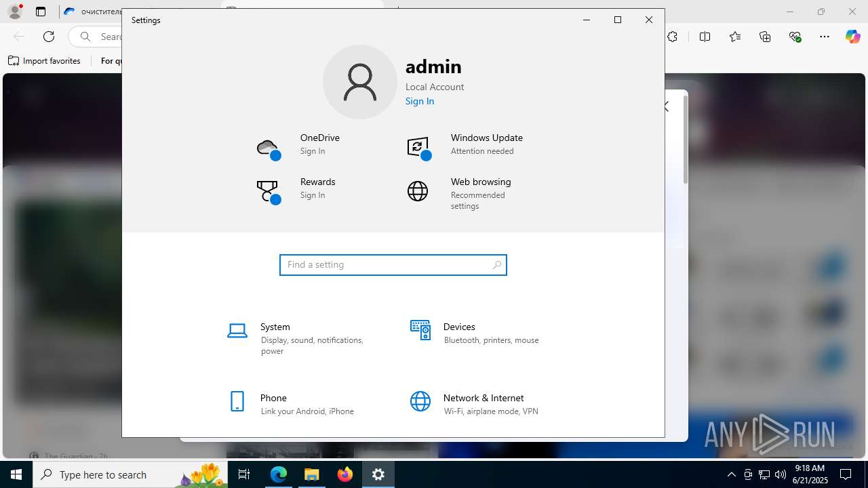Show hidden system tray icons
868x488 pixels.
tap(731, 474)
